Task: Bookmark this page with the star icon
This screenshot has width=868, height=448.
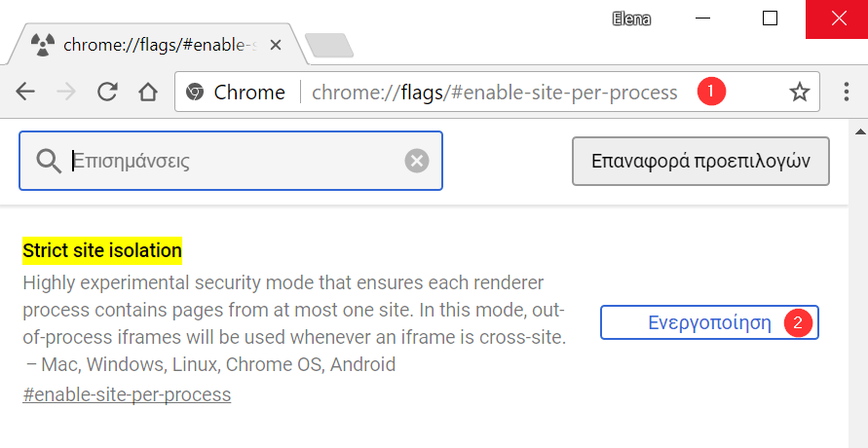Action: pos(800,93)
